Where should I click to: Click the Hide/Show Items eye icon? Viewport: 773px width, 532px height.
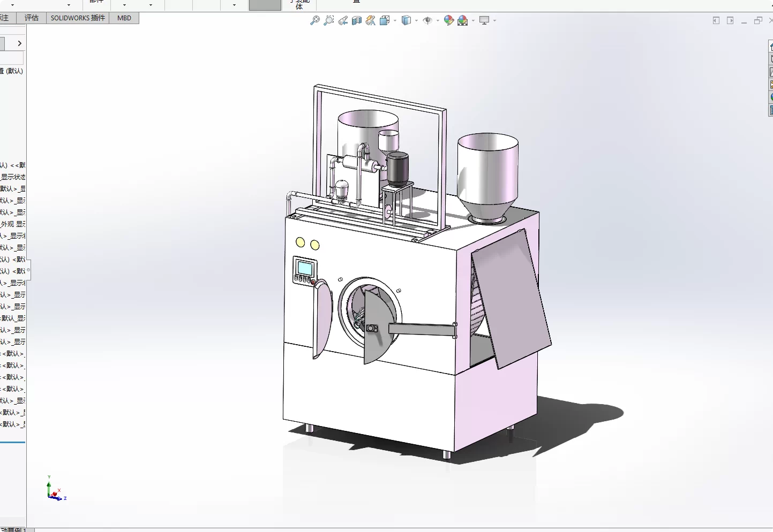(427, 20)
